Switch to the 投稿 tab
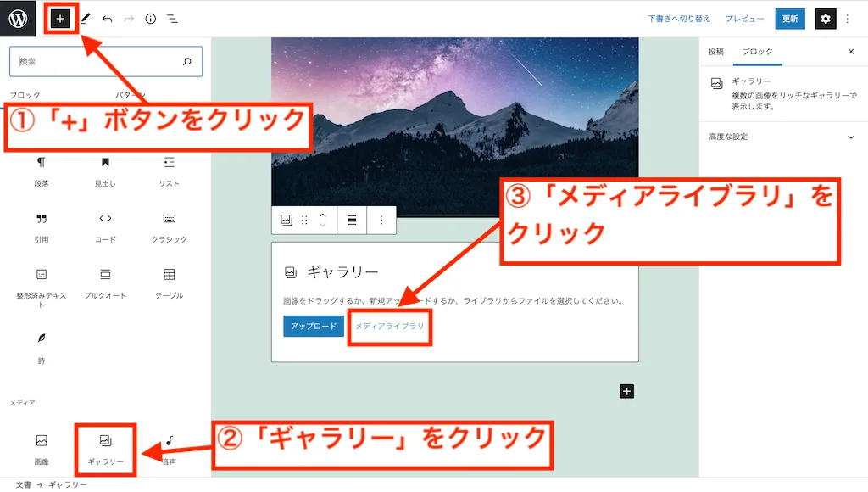The image size is (868, 492). point(715,52)
